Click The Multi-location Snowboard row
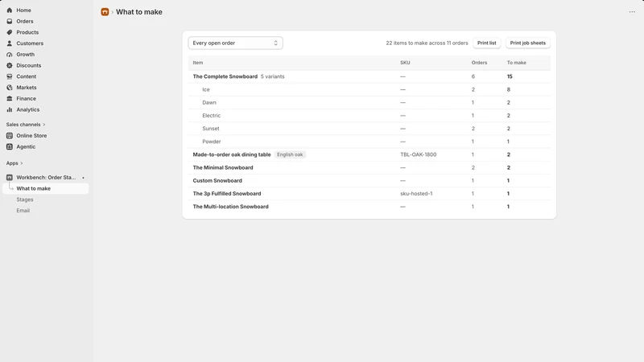The width and height of the screenshot is (644, 362). pyautogui.click(x=369, y=207)
